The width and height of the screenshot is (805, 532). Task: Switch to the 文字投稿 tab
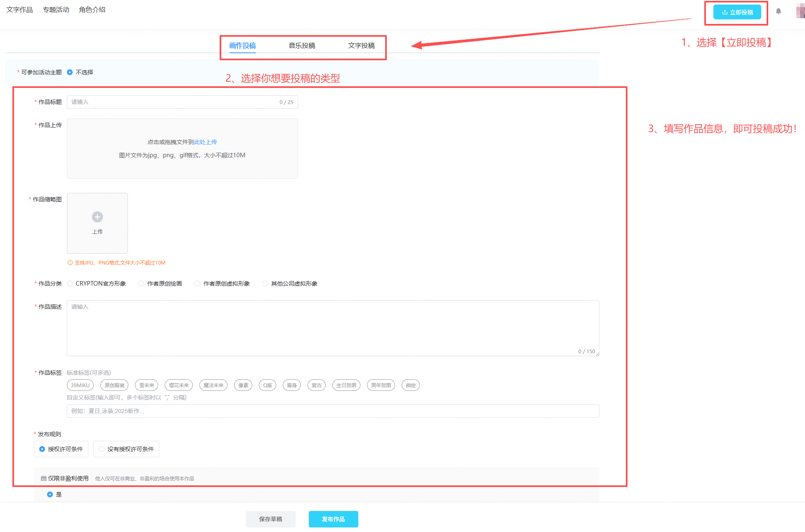(361, 46)
